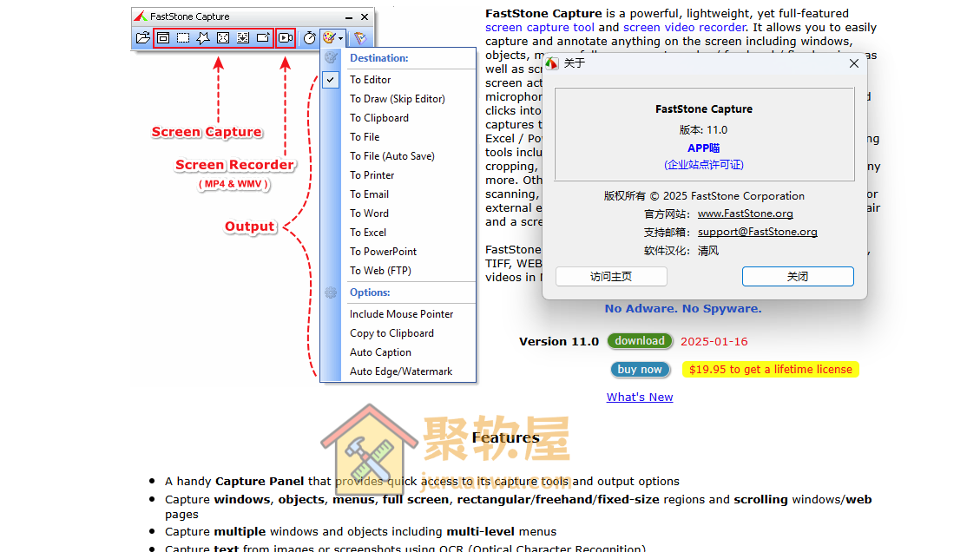This screenshot has height=552, width=980.
Task: Click the Capture Full Screen icon
Action: coord(223,38)
